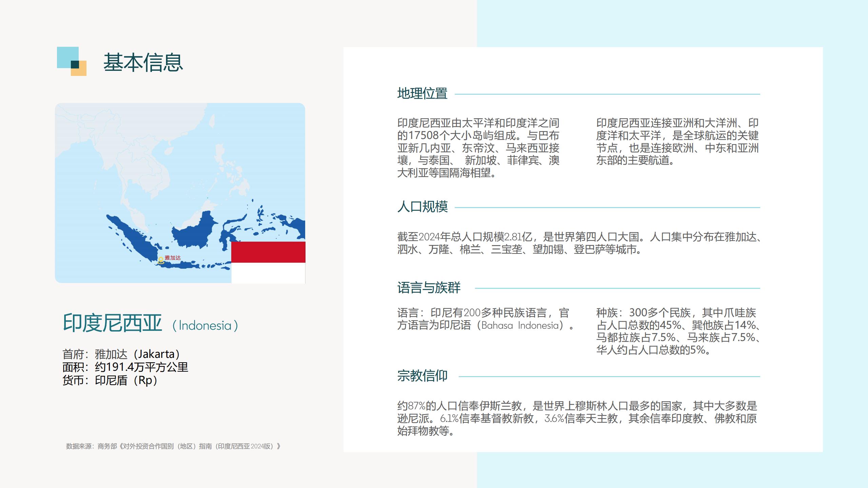Click the 数据来源 footnote text

coord(173,446)
